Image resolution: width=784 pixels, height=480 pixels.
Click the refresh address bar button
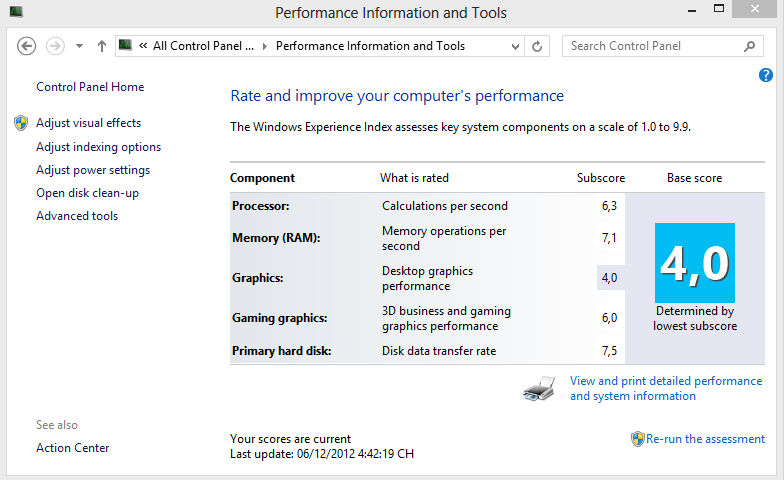pos(537,46)
